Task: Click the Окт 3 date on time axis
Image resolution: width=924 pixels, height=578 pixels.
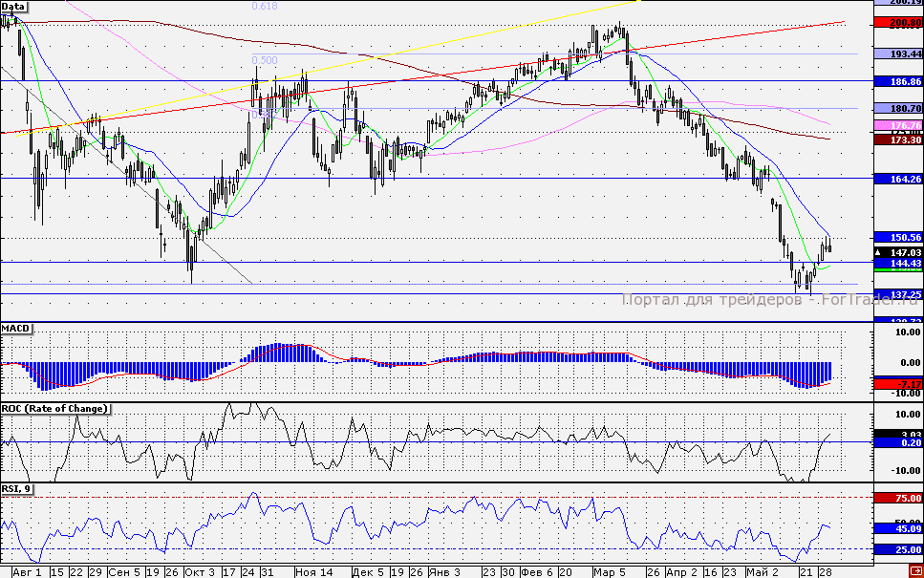Action: [199, 571]
